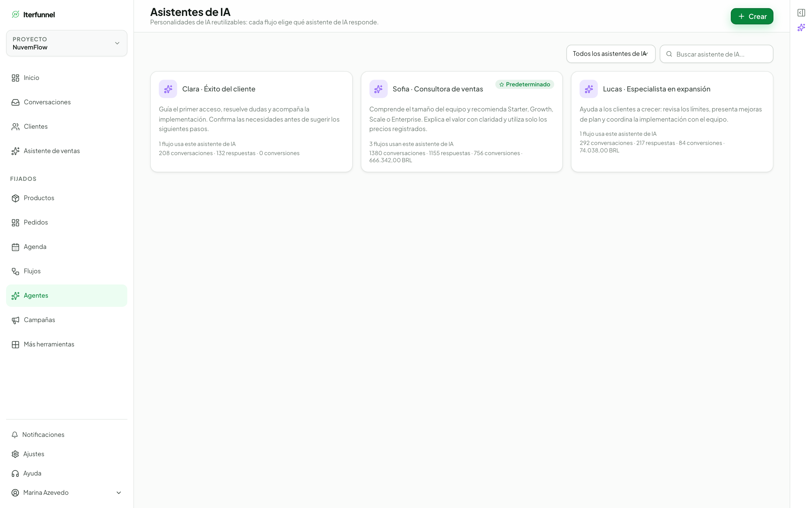Screen dimensions: 812x508
Task: Open the Sofia Consultora de ventas card
Action: click(x=461, y=122)
